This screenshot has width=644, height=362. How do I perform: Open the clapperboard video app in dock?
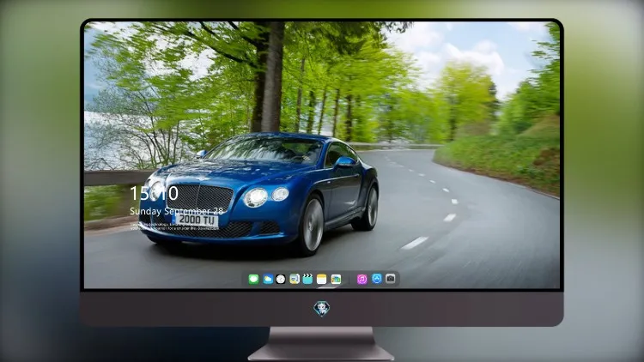pos(307,279)
